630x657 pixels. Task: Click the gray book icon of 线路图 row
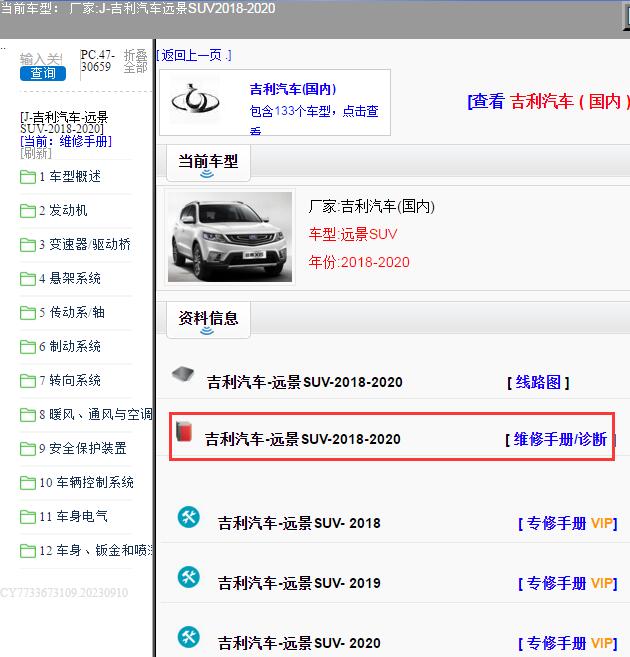pos(183,374)
